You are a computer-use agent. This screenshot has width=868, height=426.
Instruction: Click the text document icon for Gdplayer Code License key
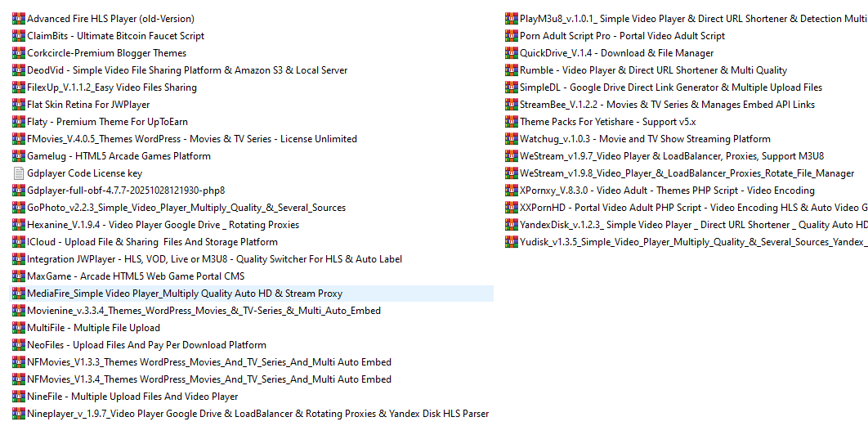tap(19, 173)
